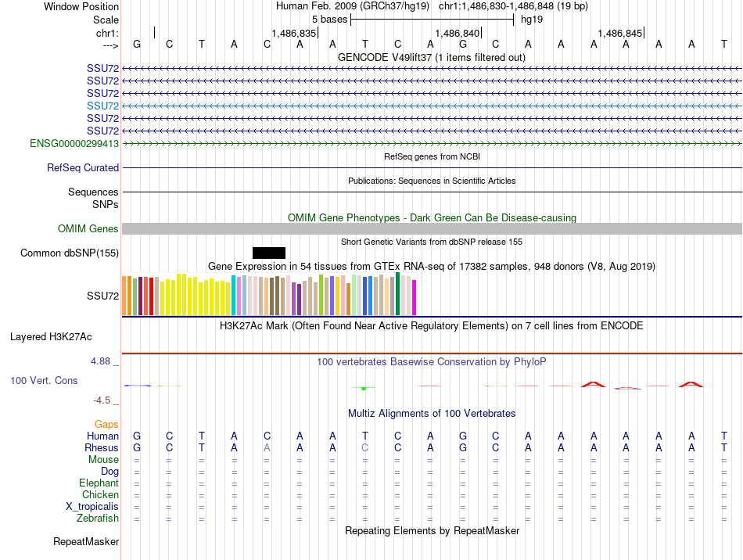Click the magenta GTEx expression bar
The image size is (743, 560).
tap(415, 297)
